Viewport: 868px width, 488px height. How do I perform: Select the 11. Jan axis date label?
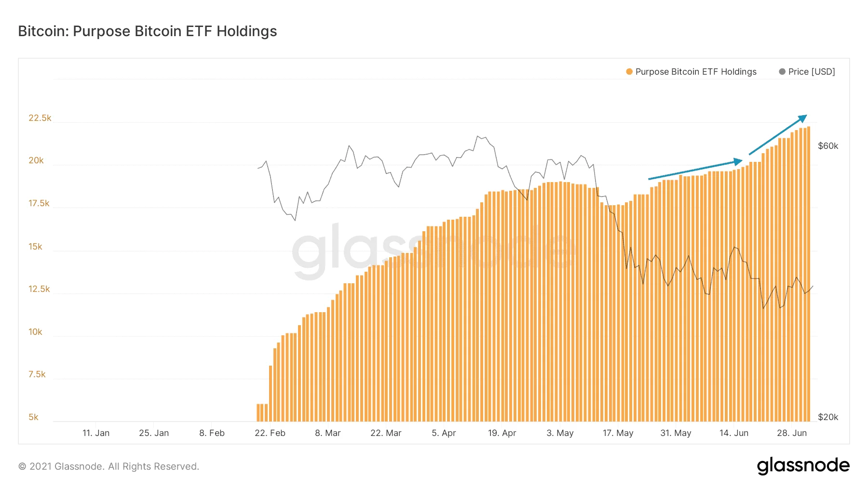pyautogui.click(x=96, y=433)
